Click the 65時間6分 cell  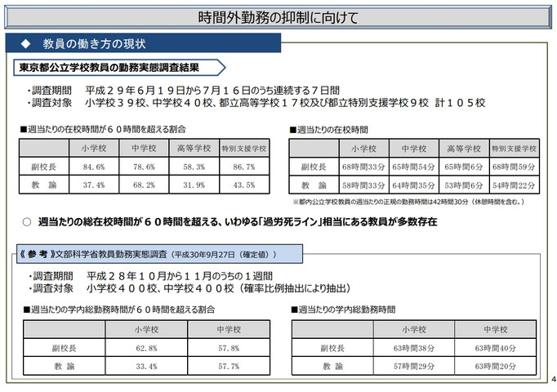[464, 167]
